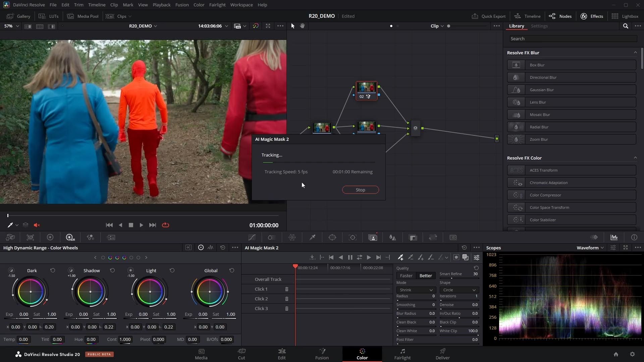Select Better quality mode

(426, 276)
